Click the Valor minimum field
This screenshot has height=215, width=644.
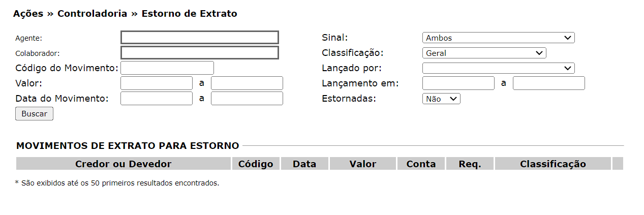click(x=156, y=83)
